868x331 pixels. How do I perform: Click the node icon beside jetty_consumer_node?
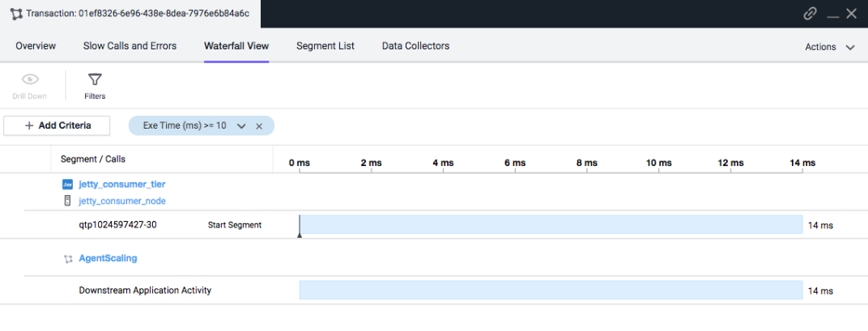[x=67, y=201]
